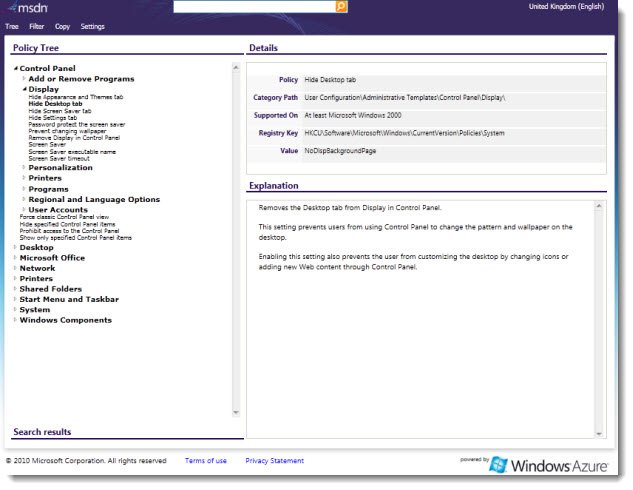Open the Terms of use link

[206, 461]
